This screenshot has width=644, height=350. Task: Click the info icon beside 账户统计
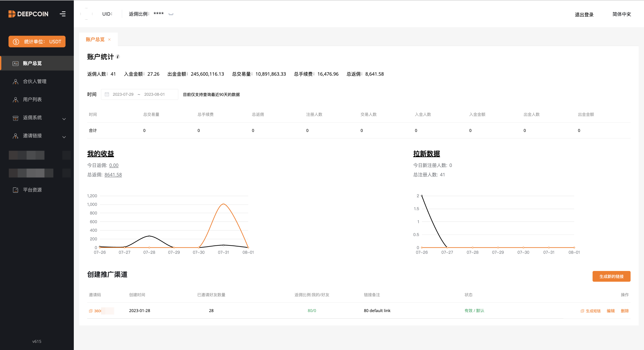pyautogui.click(x=118, y=57)
